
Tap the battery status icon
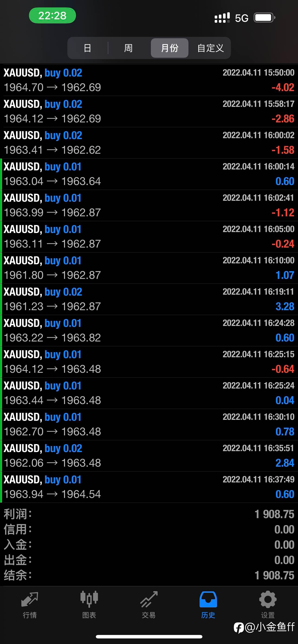click(265, 18)
